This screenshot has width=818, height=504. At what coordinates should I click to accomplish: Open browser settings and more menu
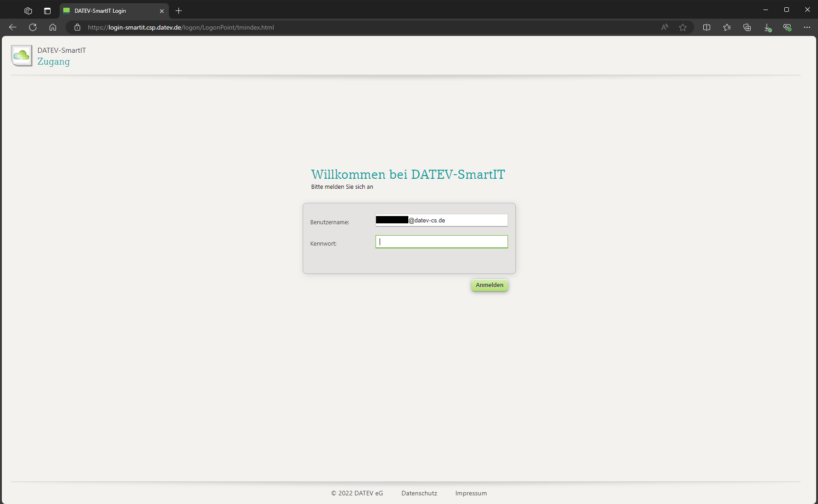pos(807,27)
